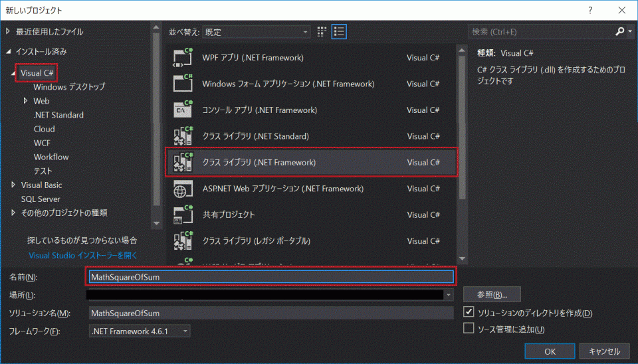Collapse the インストール済み node
Screen dimensions: 638x364
click(8, 52)
